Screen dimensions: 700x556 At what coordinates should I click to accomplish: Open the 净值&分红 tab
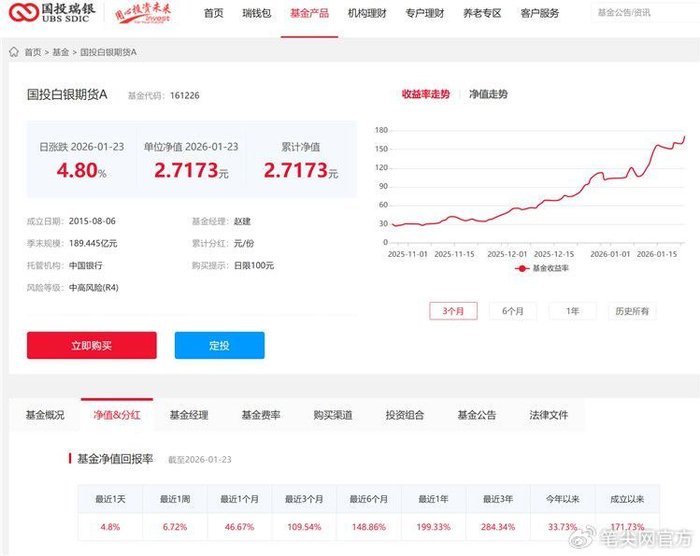117,415
